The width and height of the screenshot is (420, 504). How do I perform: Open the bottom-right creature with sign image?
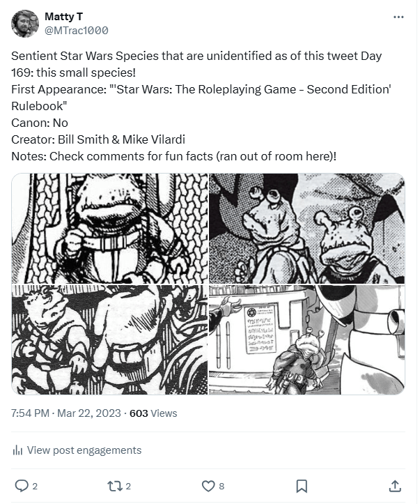pyautogui.click(x=307, y=339)
